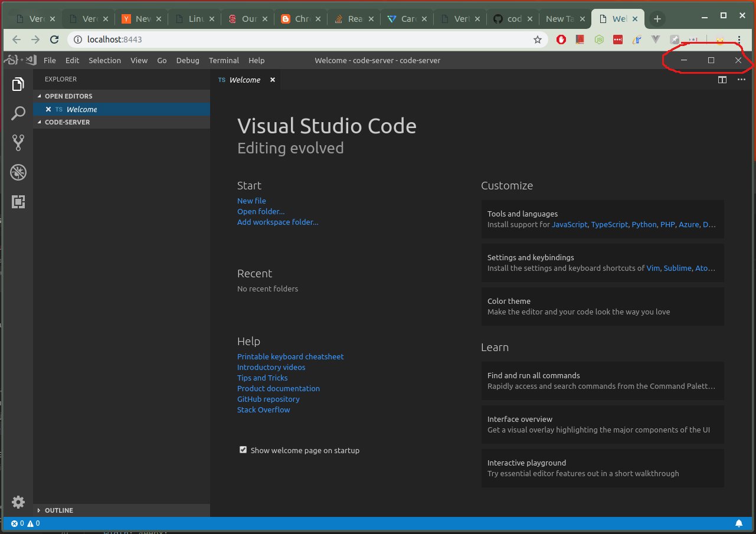Open the Product documentation link

[x=279, y=388]
